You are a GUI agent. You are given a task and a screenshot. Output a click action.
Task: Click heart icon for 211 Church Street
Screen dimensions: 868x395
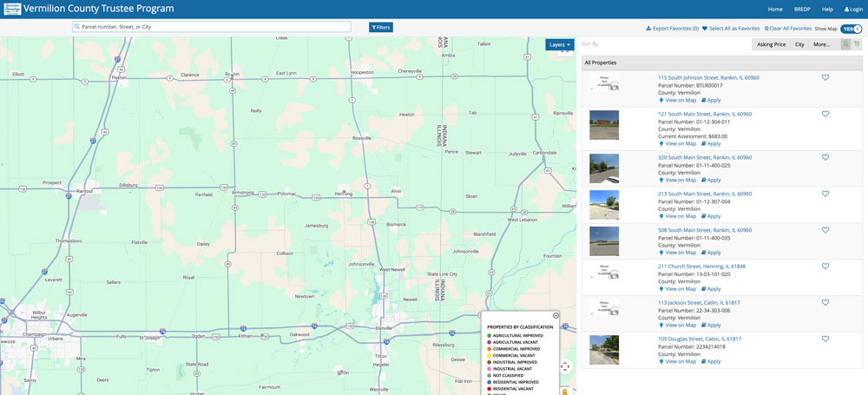tap(825, 267)
